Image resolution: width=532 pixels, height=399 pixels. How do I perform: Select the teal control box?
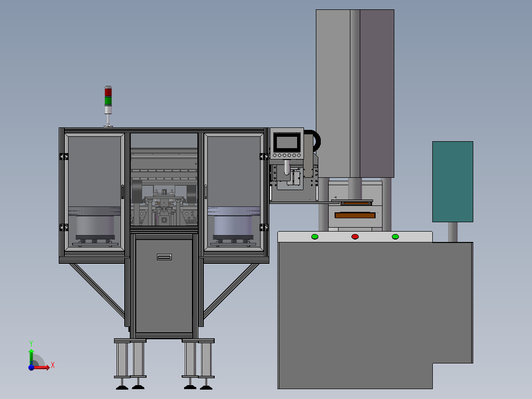tap(453, 182)
